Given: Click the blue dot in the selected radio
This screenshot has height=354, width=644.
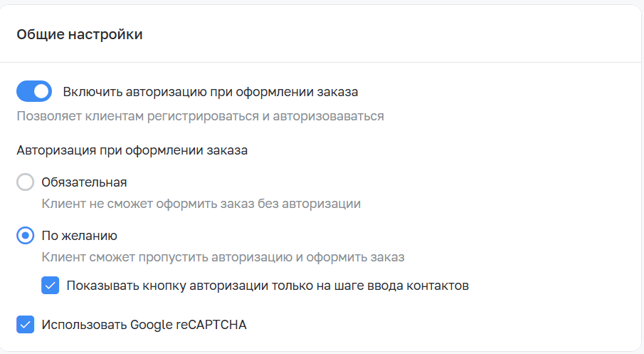Looking at the screenshot, I should point(25,236).
